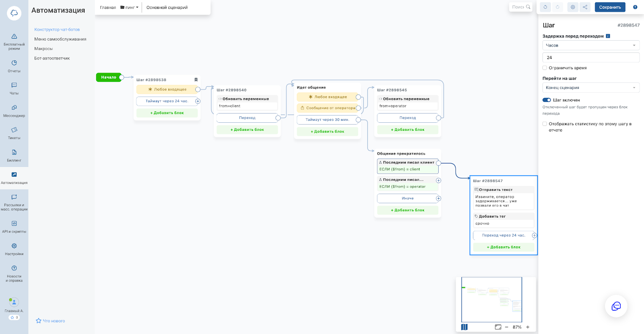Viewport: 644px width, 334px height.
Task: Select Меню самообслуживания in submenu
Action: click(x=60, y=39)
